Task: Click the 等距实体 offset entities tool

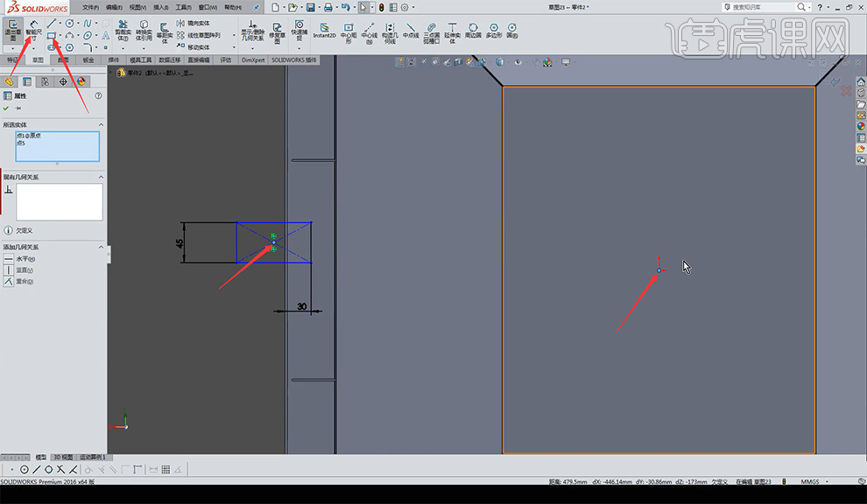Action: (x=165, y=32)
